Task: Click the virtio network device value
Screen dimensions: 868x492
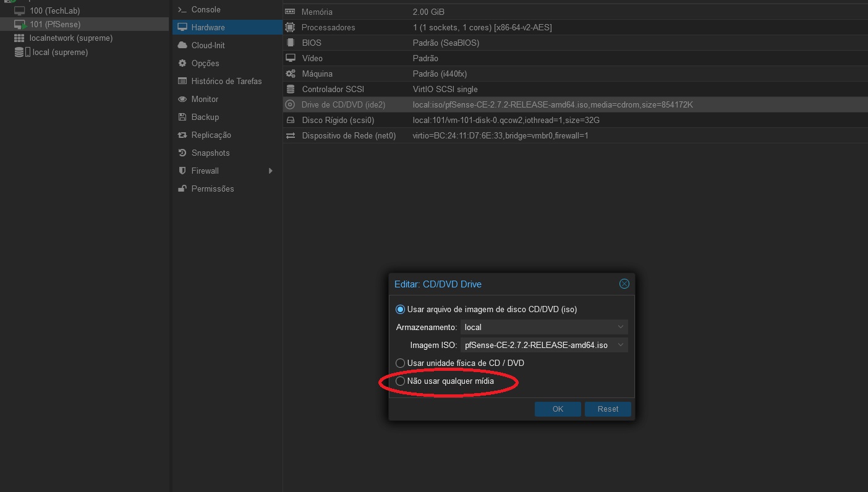Action: 500,135
